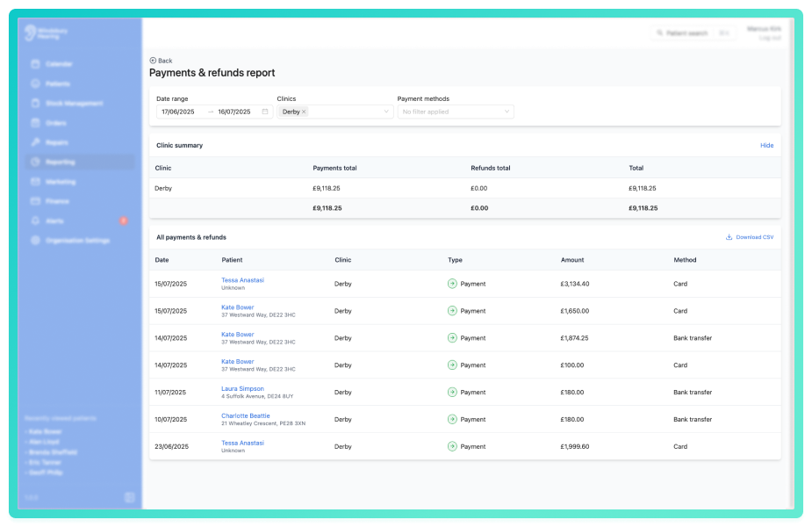The width and height of the screenshot is (812, 527).
Task: Hide the Clinic summary section
Action: pyautogui.click(x=766, y=145)
